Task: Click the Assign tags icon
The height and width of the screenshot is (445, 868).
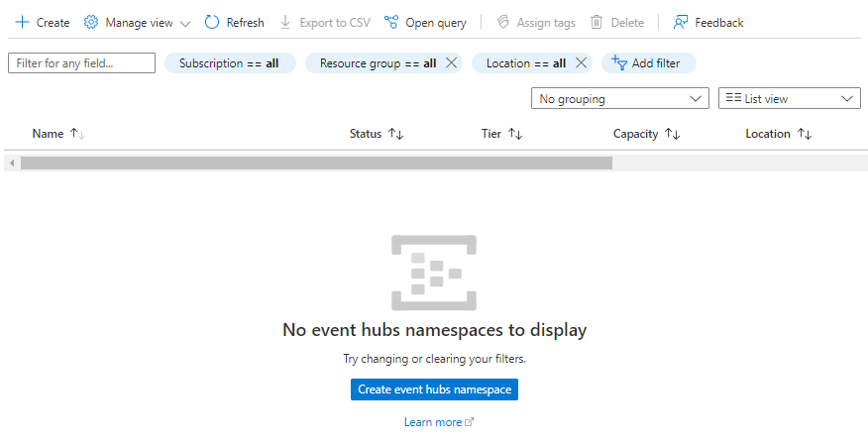Action: 503,22
